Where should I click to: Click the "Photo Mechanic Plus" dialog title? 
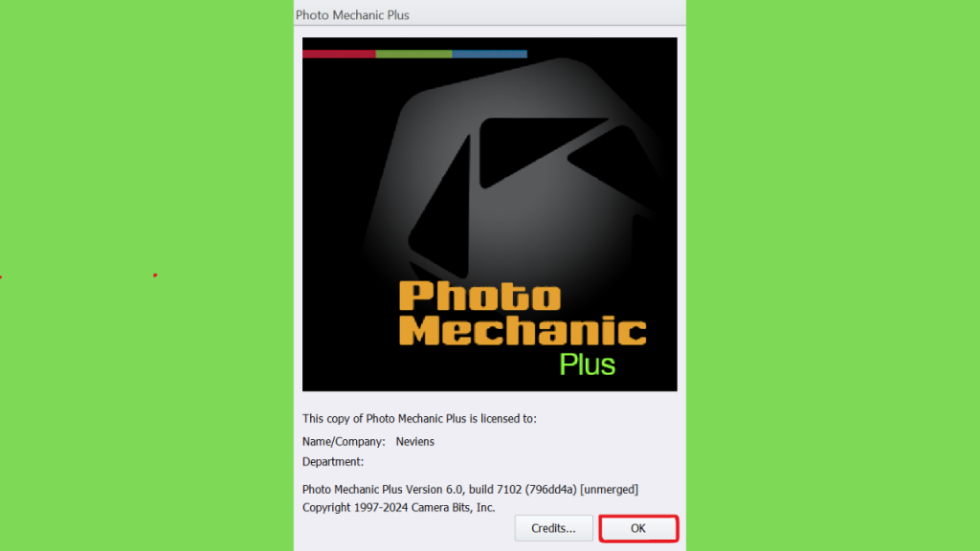(x=352, y=15)
